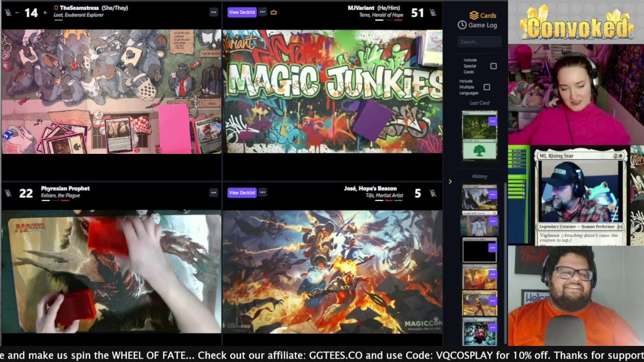Click player name José, Hope's Beacon
Viewport: 644px width, 362px height.
click(x=370, y=189)
